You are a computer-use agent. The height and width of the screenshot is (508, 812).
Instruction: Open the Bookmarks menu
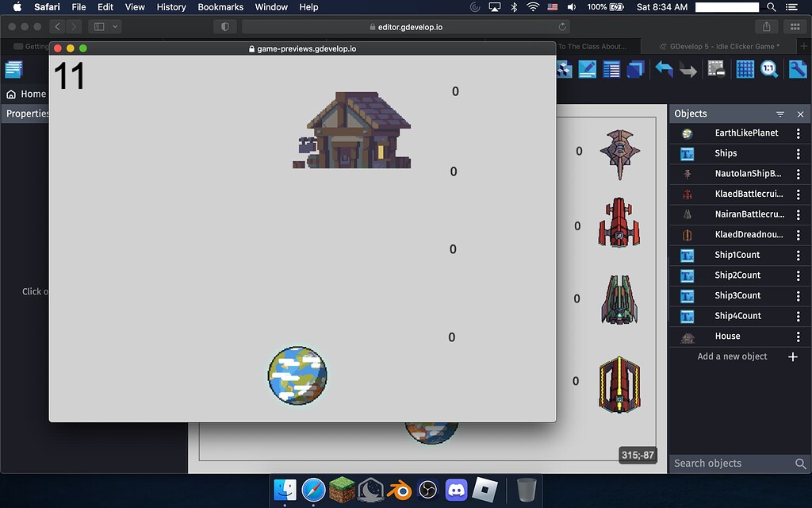point(220,7)
